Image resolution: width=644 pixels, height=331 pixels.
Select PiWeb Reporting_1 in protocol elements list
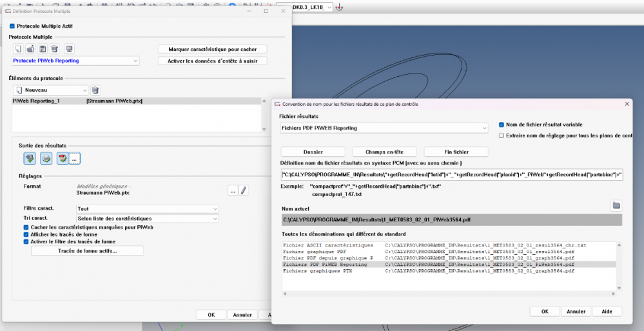pyautogui.click(x=36, y=101)
